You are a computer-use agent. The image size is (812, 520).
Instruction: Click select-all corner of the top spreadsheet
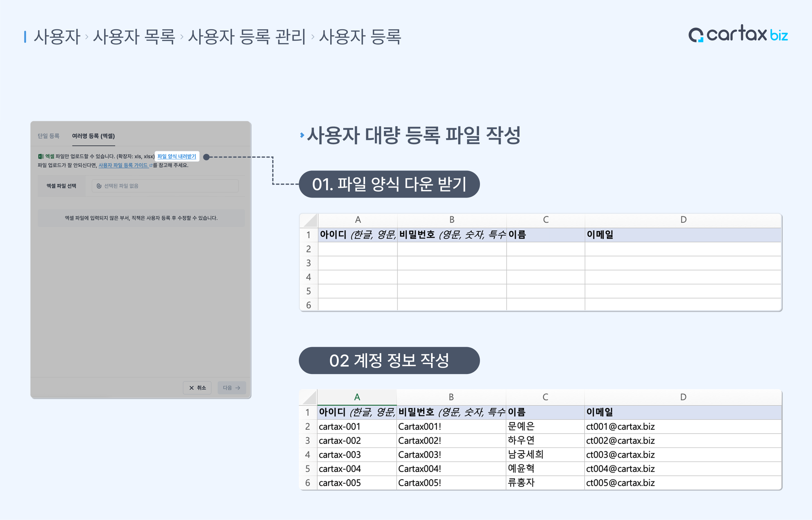309,220
